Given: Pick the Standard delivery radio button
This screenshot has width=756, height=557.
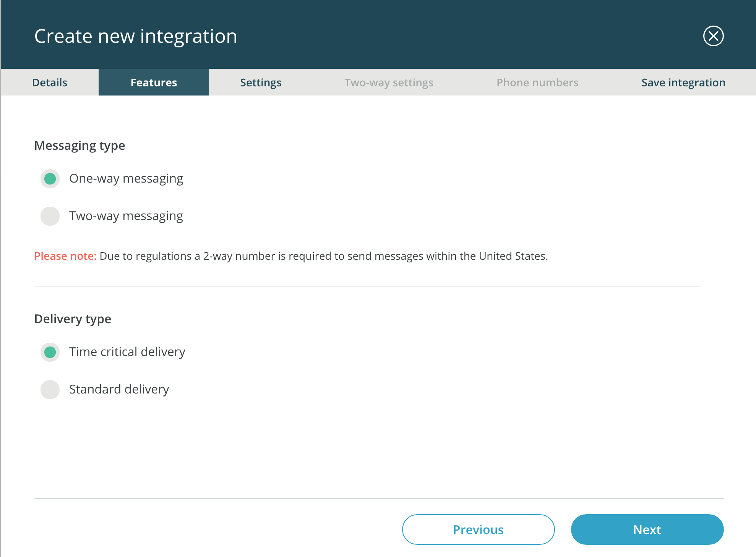Looking at the screenshot, I should pyautogui.click(x=50, y=390).
